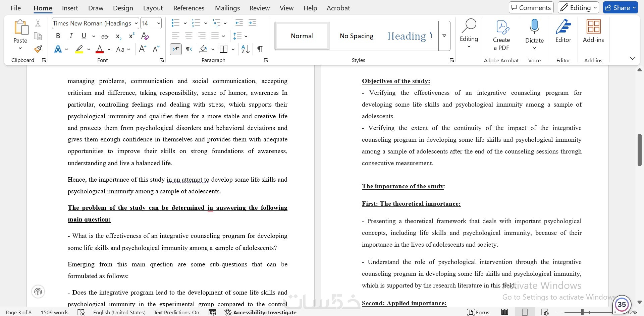This screenshot has width=644, height=316.
Task: Switch to the Review tab
Action: (260, 8)
